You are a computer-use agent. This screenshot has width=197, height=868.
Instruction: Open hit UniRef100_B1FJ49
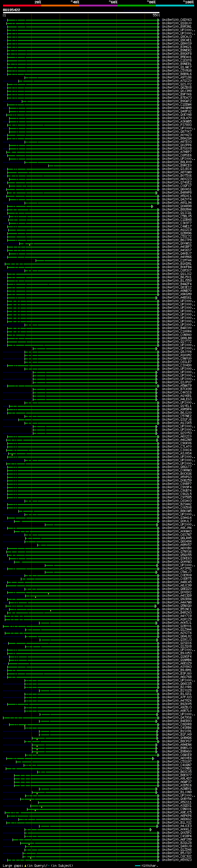[x=176, y=735]
